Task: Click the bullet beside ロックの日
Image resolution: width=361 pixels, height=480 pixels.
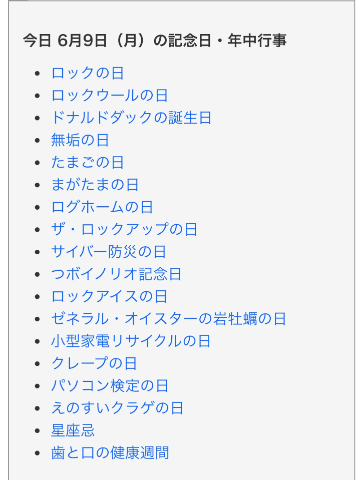Action: [x=37, y=73]
